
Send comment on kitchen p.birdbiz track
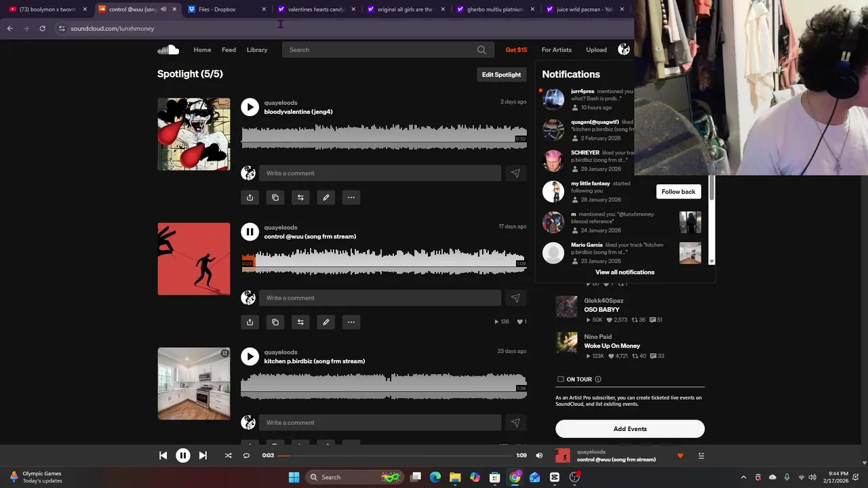[515, 423]
